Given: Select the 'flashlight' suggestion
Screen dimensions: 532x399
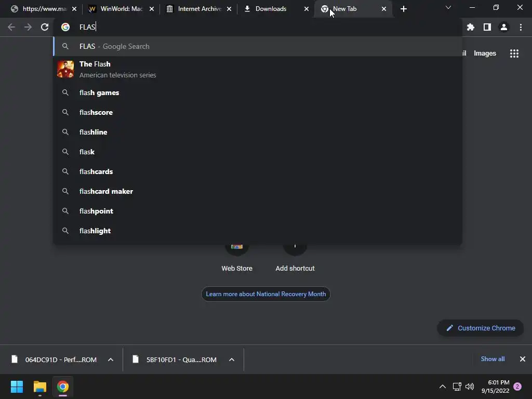Looking at the screenshot, I should click(258, 231).
